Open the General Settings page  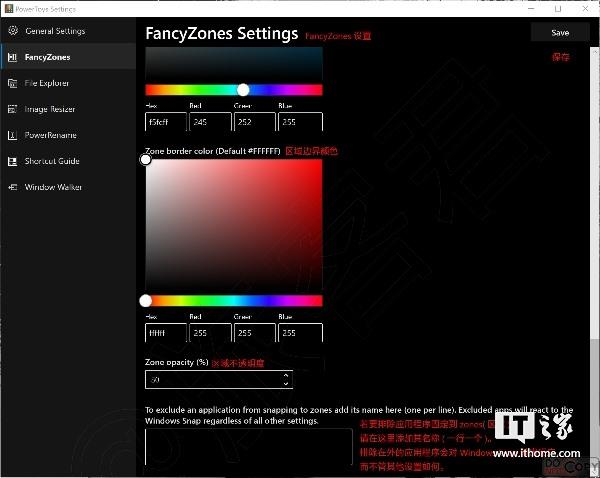click(x=68, y=31)
